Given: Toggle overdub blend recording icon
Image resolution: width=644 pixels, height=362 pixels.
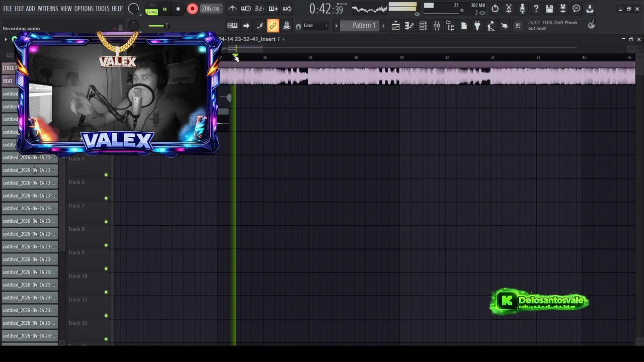Looking at the screenshot, I should [273, 9].
